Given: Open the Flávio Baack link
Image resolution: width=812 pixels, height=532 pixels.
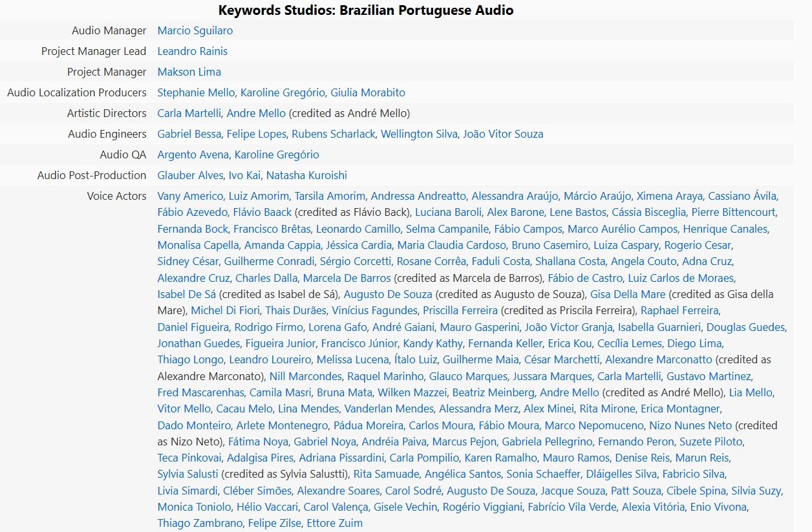Looking at the screenshot, I should coord(262,212).
